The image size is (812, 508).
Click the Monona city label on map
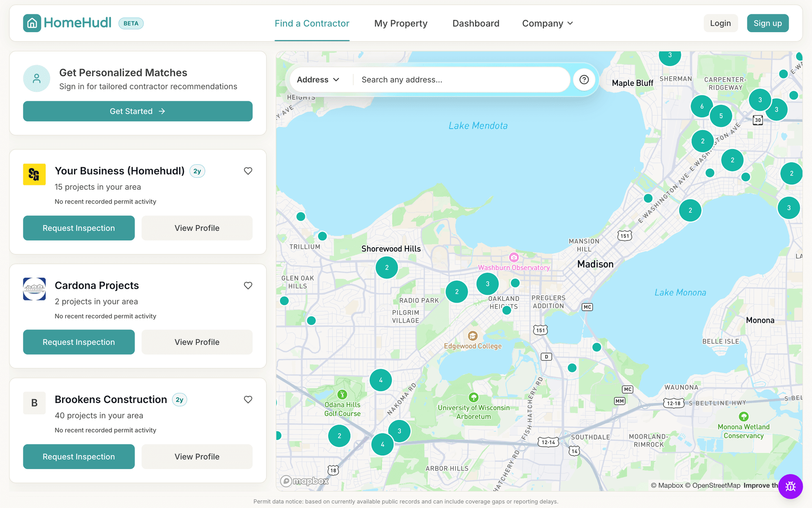click(760, 320)
